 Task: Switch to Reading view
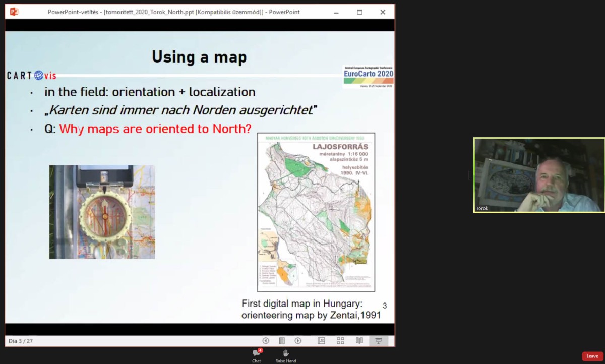[359, 341]
